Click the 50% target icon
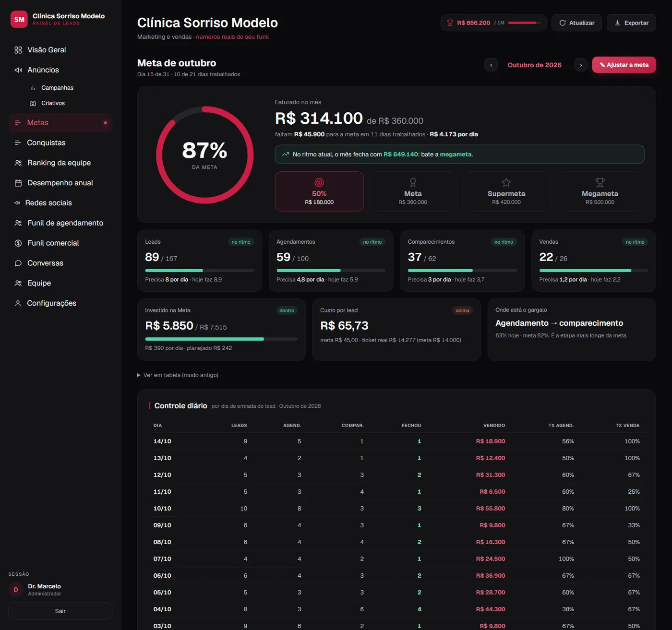The width and height of the screenshot is (672, 630). click(319, 182)
